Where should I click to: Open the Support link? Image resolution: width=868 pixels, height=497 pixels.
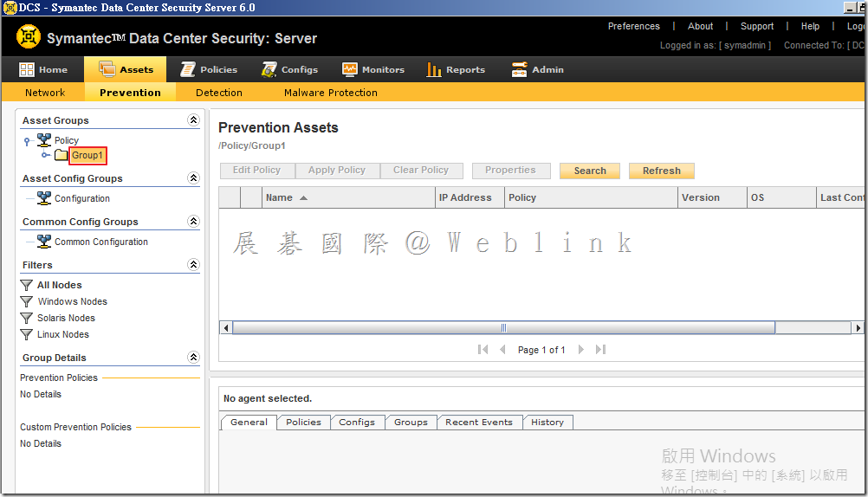click(x=757, y=26)
